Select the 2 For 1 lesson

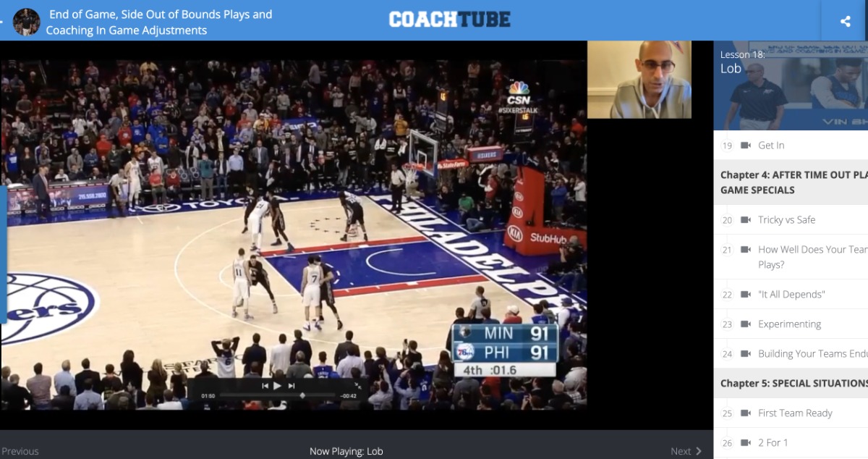click(773, 443)
